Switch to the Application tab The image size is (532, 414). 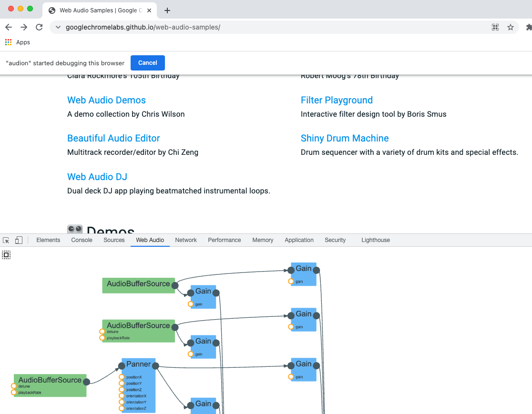(x=299, y=240)
